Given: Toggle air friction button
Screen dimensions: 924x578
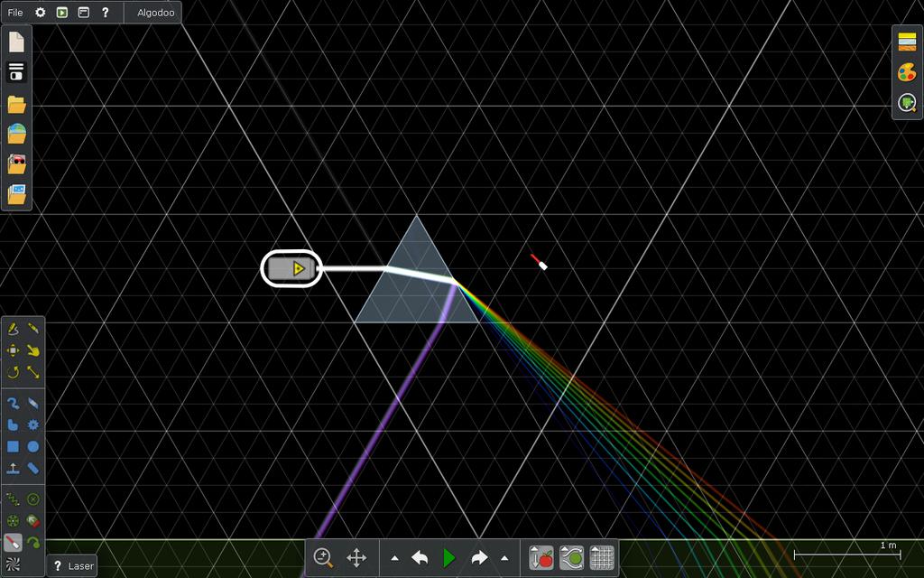Looking at the screenshot, I should [571, 557].
